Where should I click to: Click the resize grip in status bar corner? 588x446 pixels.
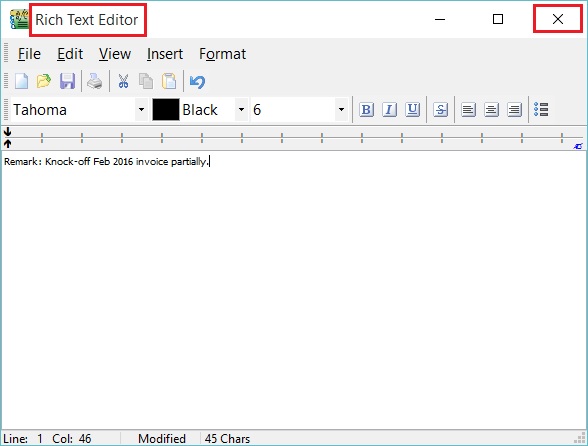click(580, 438)
